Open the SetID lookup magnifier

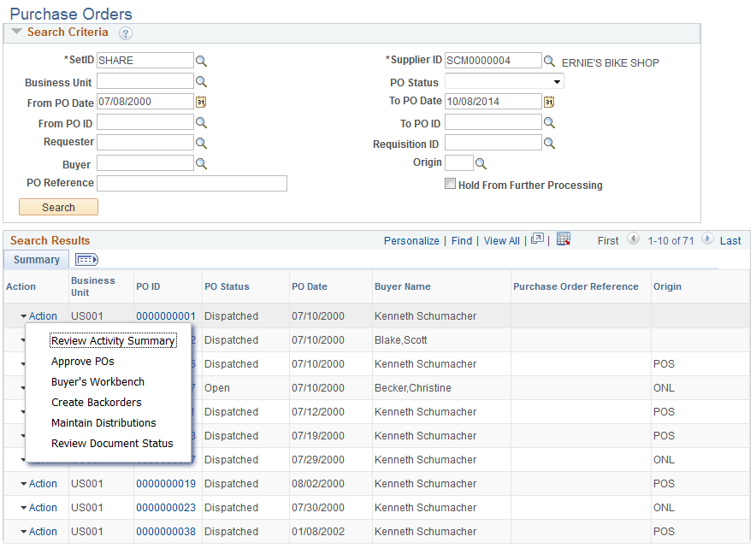pyautogui.click(x=203, y=61)
